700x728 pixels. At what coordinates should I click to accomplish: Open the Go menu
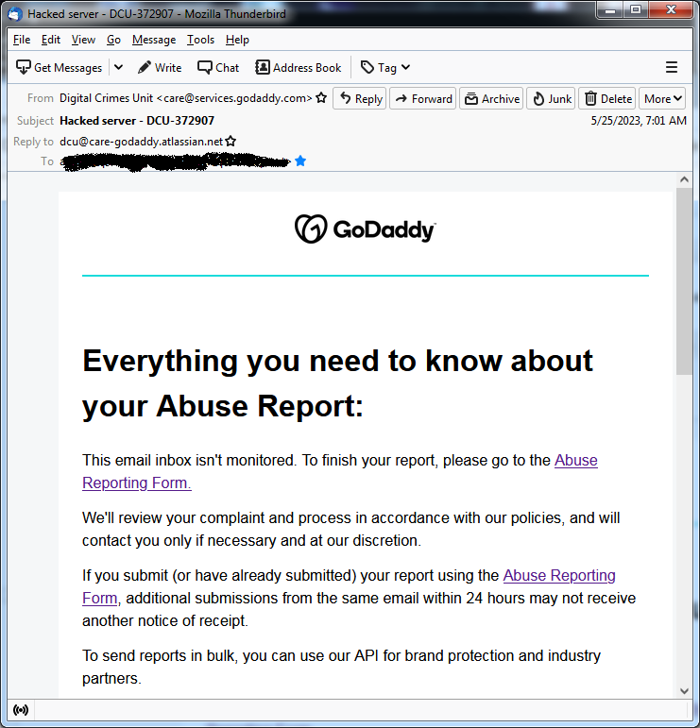point(113,40)
